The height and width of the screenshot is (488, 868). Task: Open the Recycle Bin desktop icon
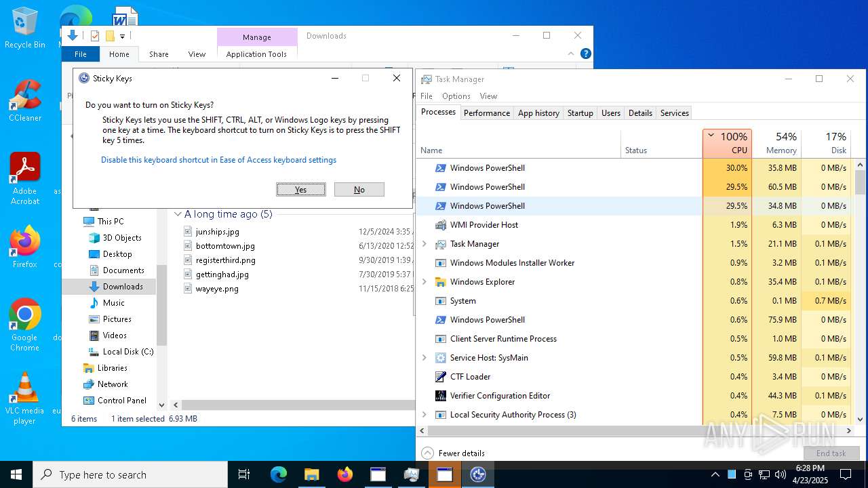(x=25, y=28)
